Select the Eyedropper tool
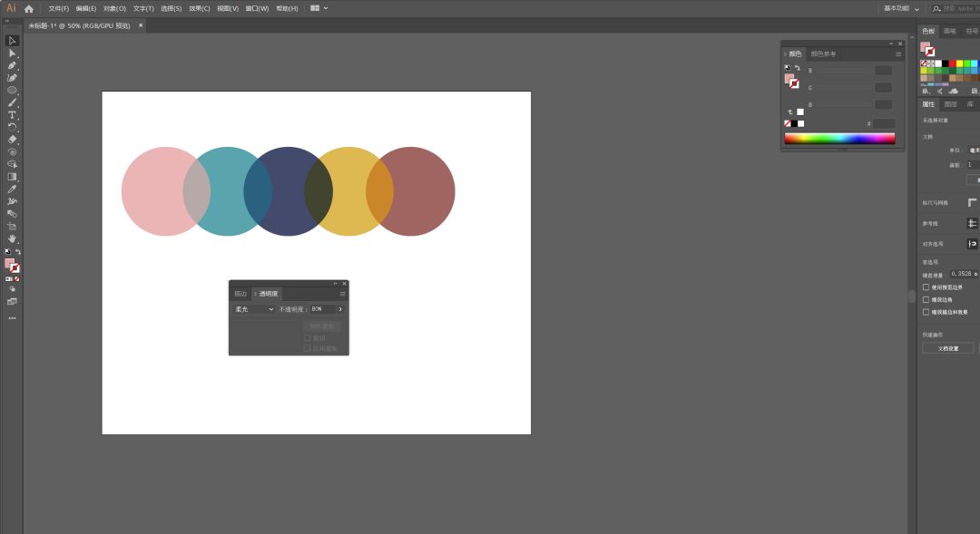 click(x=12, y=189)
